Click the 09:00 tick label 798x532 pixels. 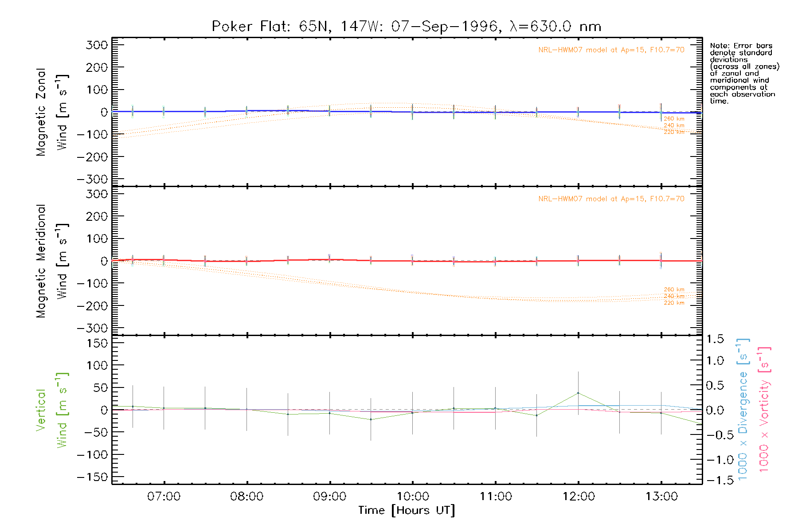[x=330, y=497]
